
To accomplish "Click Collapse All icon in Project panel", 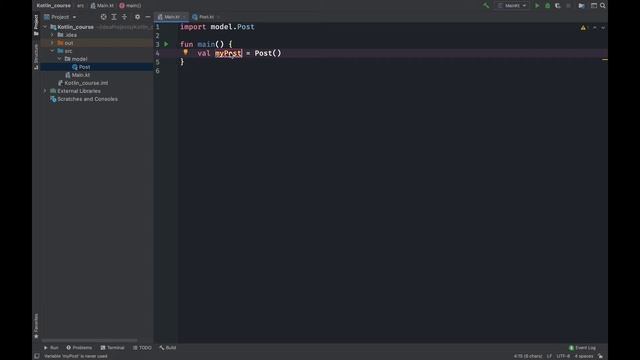I will [x=124, y=17].
